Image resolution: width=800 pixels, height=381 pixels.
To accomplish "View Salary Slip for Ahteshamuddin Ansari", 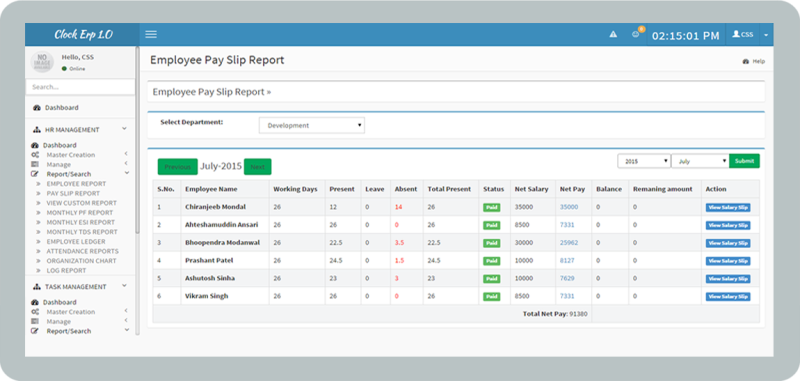I will 728,225.
